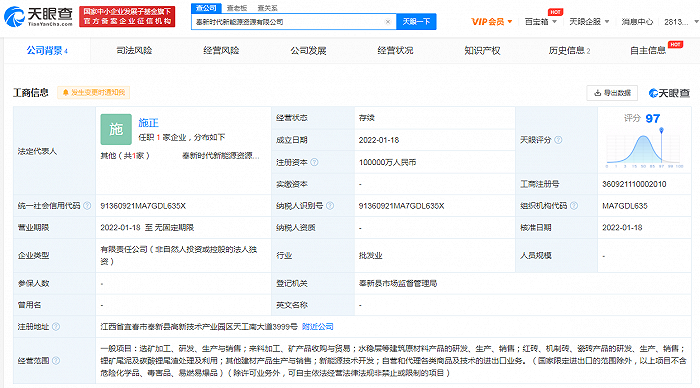Viewport: 700px width, 388px height.
Task: Open the 奉新时代新能源资源... company link
Action: point(221,155)
